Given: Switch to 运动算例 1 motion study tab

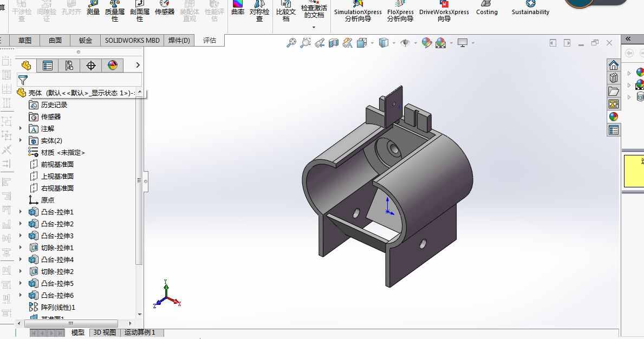Looking at the screenshot, I should point(140,333).
